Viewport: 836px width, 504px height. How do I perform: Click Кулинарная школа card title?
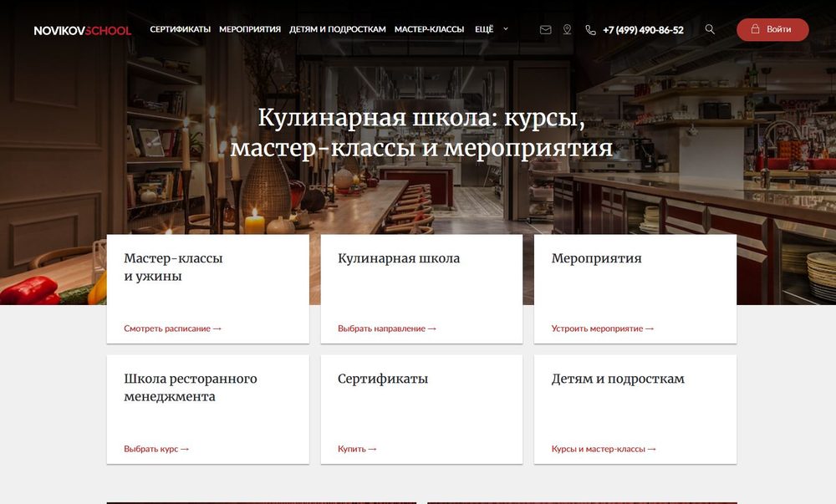click(x=398, y=258)
